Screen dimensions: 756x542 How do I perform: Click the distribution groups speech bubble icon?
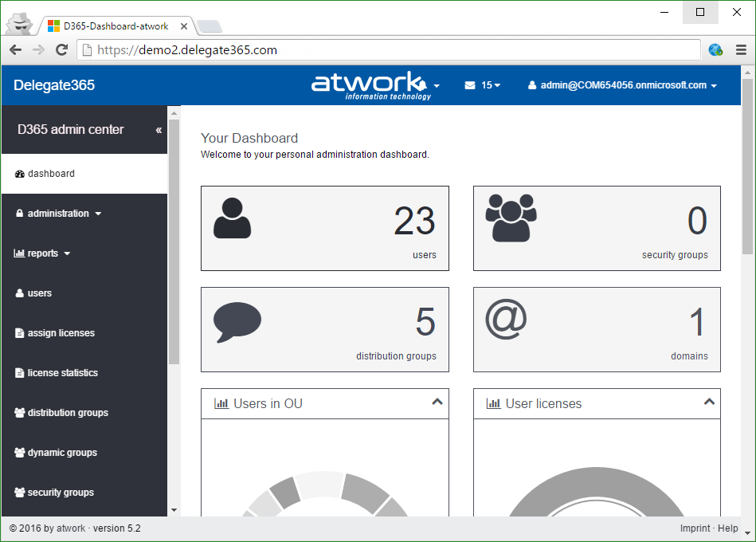point(237,321)
